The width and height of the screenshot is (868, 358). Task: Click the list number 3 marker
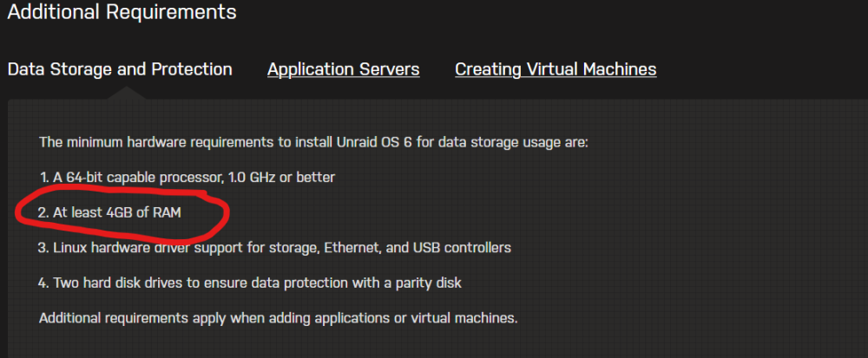click(43, 248)
